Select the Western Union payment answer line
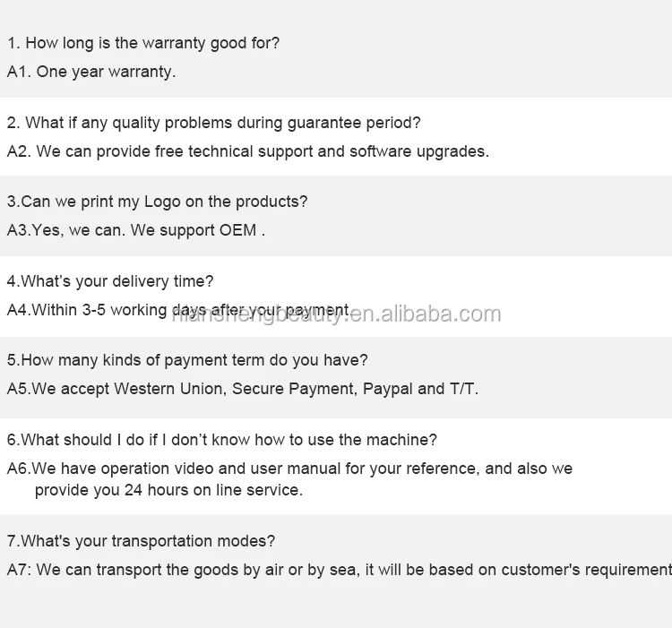Image resolution: width=672 pixels, height=628 pixels. 243,390
